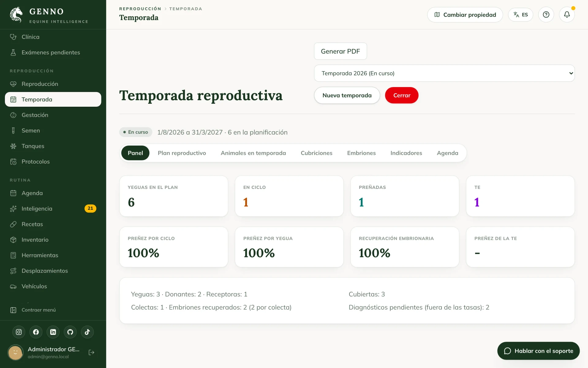The image size is (588, 368).
Task: Open the TikTok social icon
Action: [87, 332]
